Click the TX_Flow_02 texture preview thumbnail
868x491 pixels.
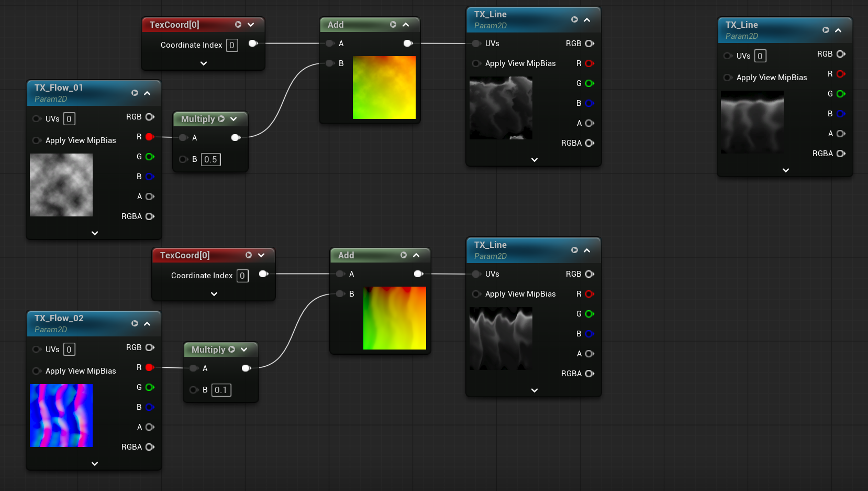tap(61, 416)
